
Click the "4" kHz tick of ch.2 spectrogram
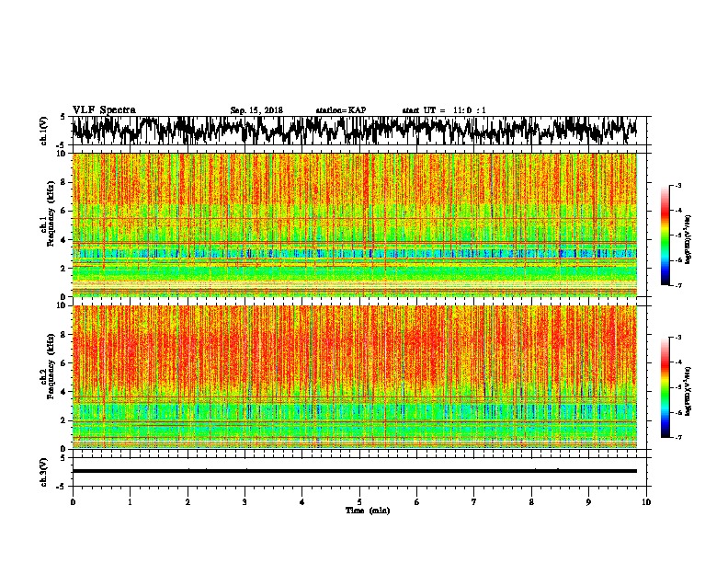(x=65, y=392)
